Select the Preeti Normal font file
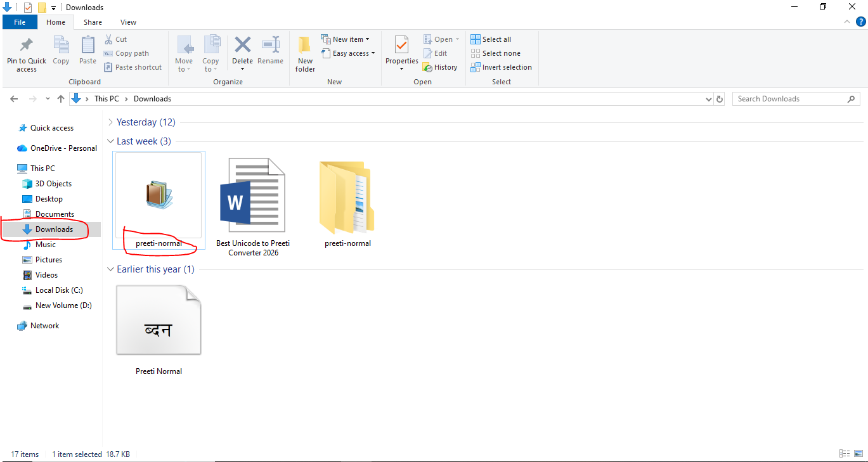This screenshot has width=868, height=462. (159, 329)
